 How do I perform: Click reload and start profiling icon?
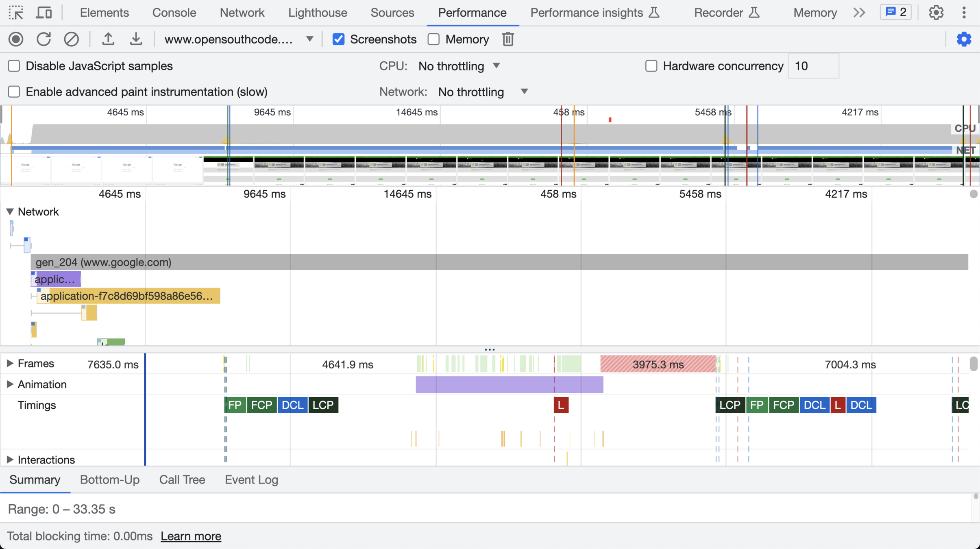44,39
